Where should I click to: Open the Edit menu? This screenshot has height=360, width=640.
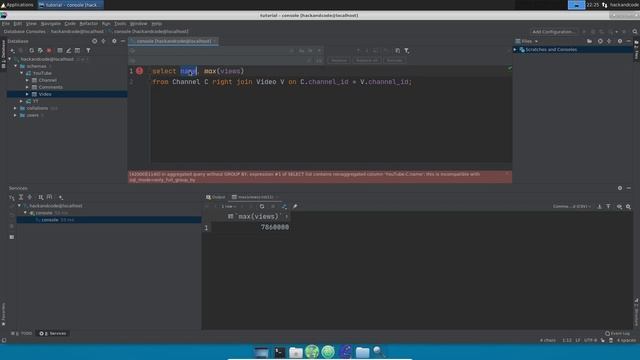pos(18,24)
